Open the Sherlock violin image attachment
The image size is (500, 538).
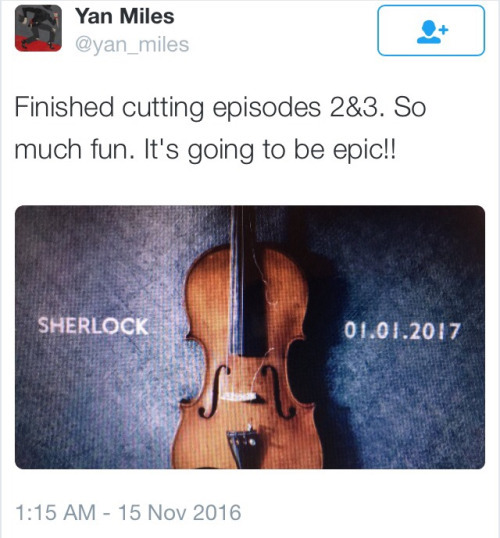(x=250, y=337)
